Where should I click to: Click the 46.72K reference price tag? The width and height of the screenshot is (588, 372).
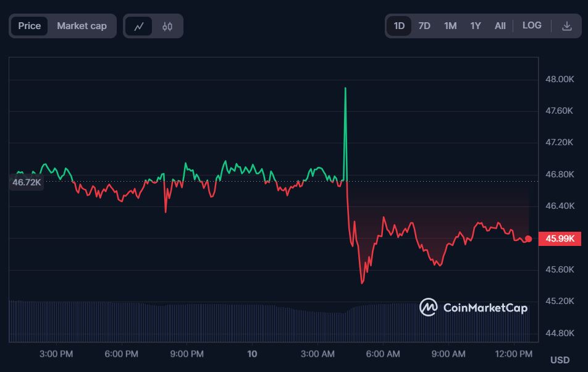click(x=25, y=182)
